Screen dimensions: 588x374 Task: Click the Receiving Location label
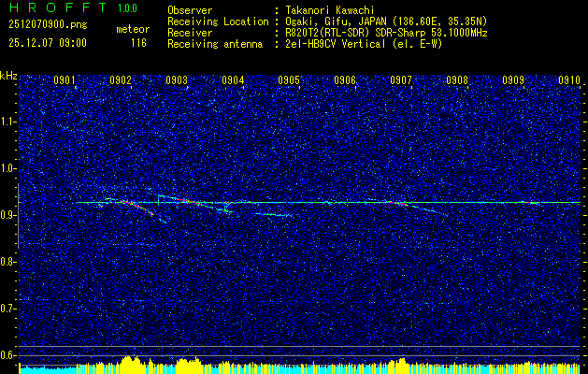coord(218,22)
